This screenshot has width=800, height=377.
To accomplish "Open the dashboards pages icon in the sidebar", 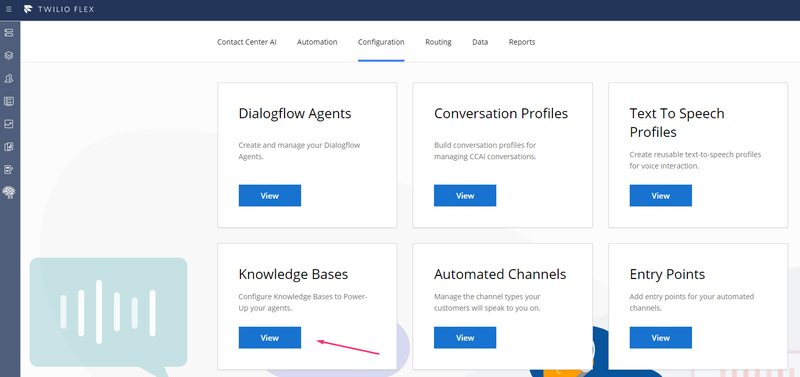I will coord(9,147).
